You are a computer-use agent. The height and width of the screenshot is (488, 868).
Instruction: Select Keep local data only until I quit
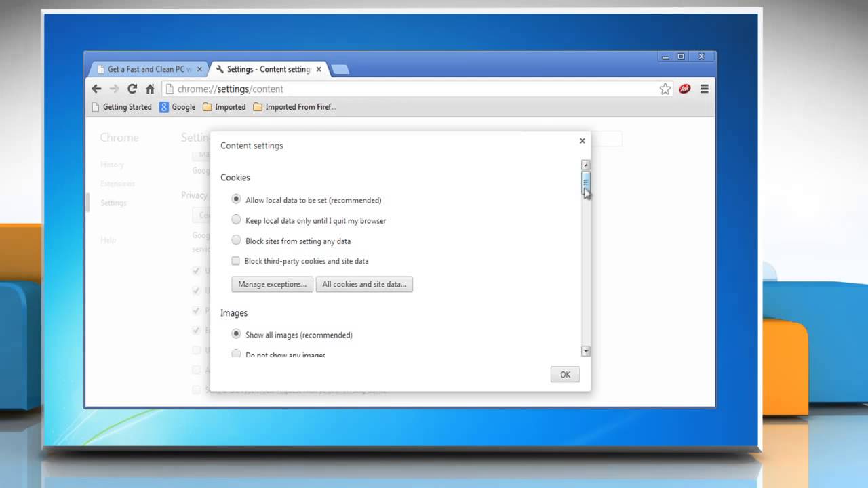point(236,220)
